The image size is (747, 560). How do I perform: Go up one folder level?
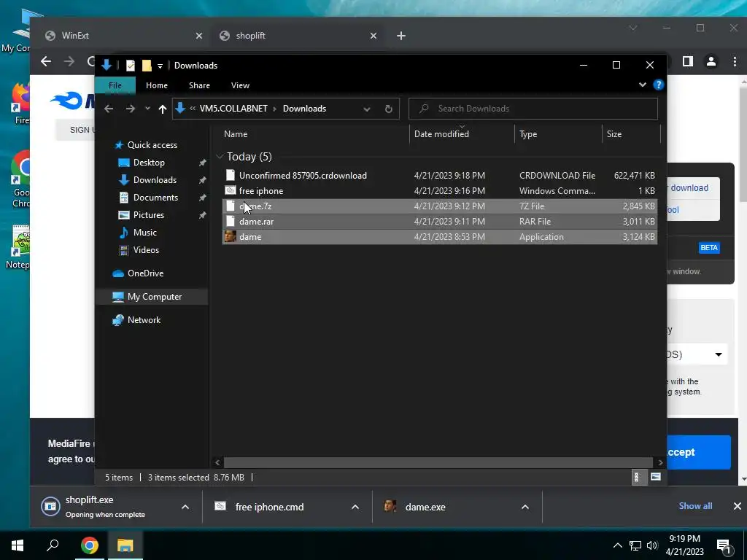[163, 109]
